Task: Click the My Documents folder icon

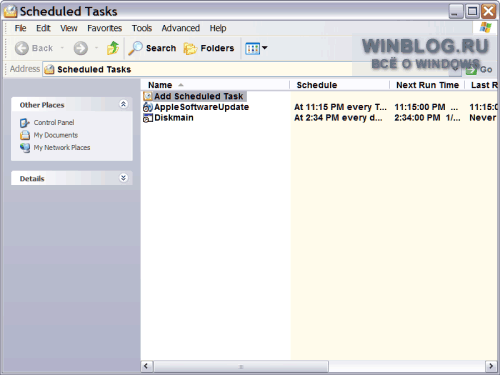Action: tap(25, 135)
